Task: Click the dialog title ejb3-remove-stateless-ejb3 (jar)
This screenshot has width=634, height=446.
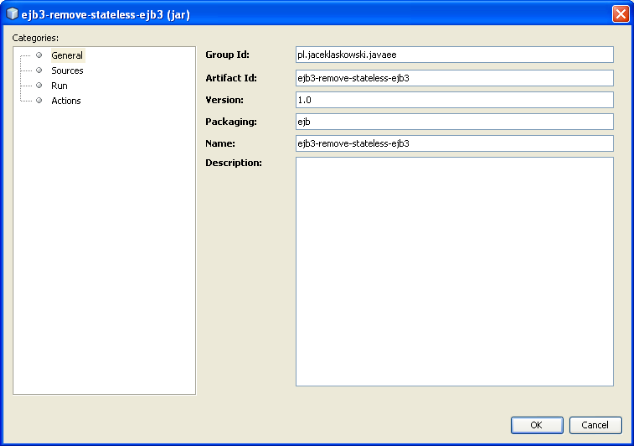Action: tap(106, 15)
